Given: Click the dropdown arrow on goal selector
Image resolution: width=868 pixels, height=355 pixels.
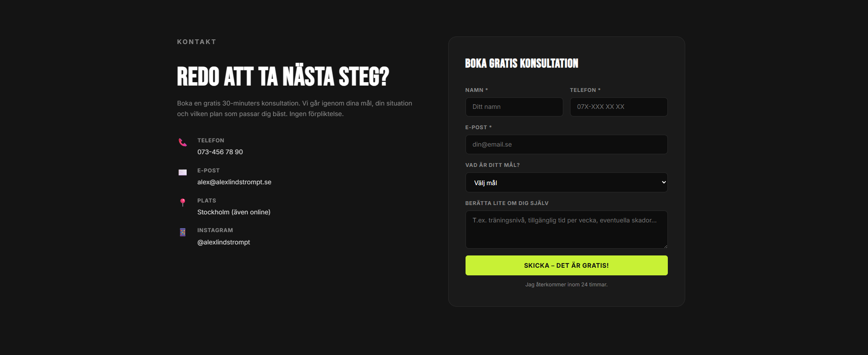Looking at the screenshot, I should point(663,183).
